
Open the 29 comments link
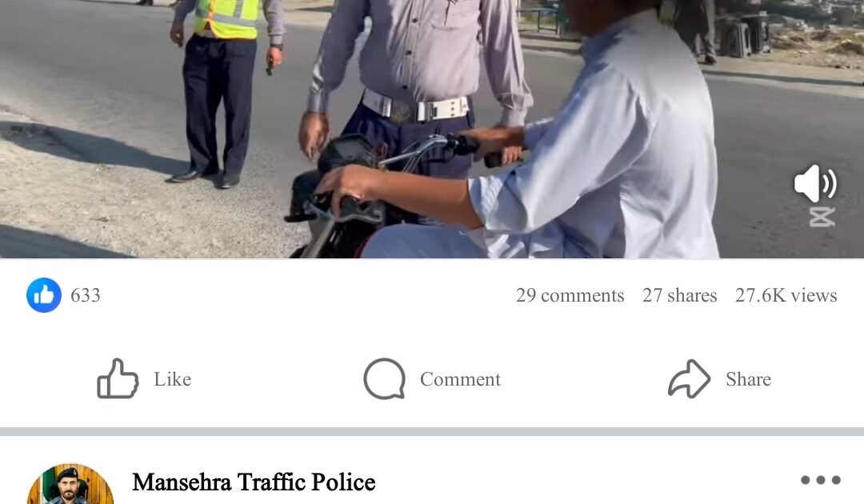pyautogui.click(x=570, y=295)
